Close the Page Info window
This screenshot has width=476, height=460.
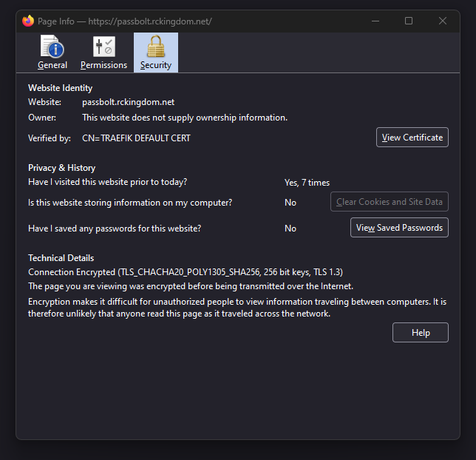[x=443, y=21]
